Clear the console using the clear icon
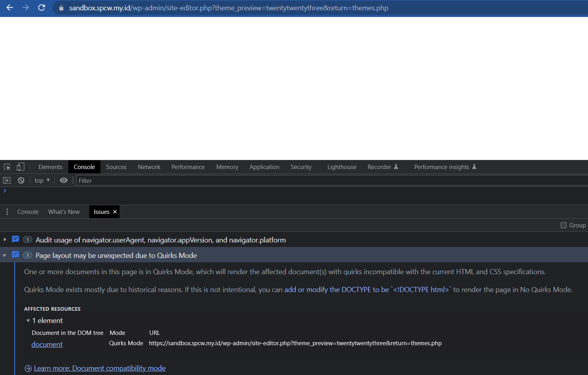Viewport: 588px width, 375px height. [21, 180]
